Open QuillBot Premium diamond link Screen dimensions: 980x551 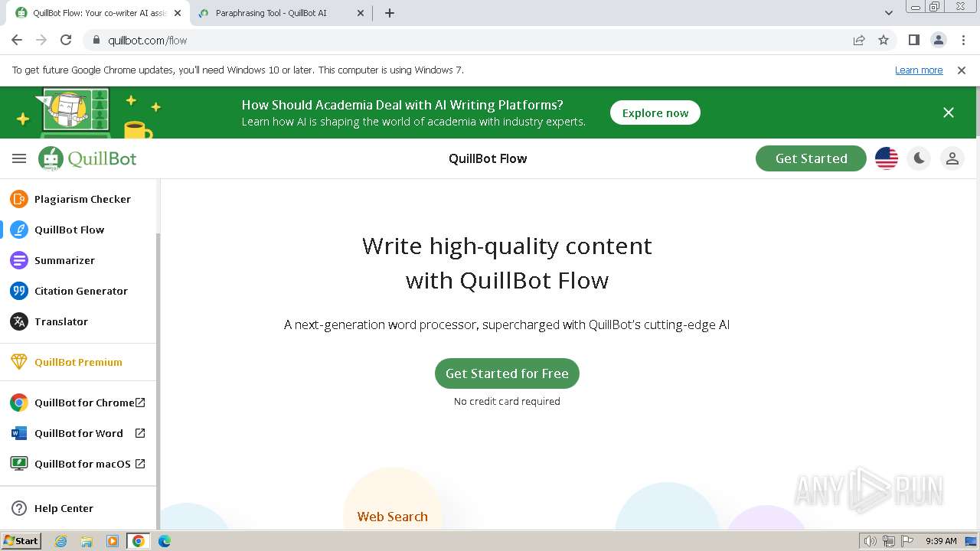[78, 362]
